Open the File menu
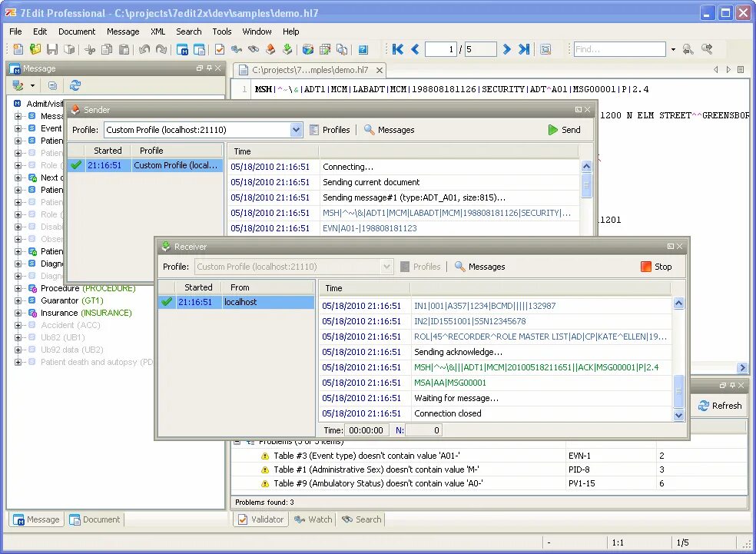 (x=15, y=32)
